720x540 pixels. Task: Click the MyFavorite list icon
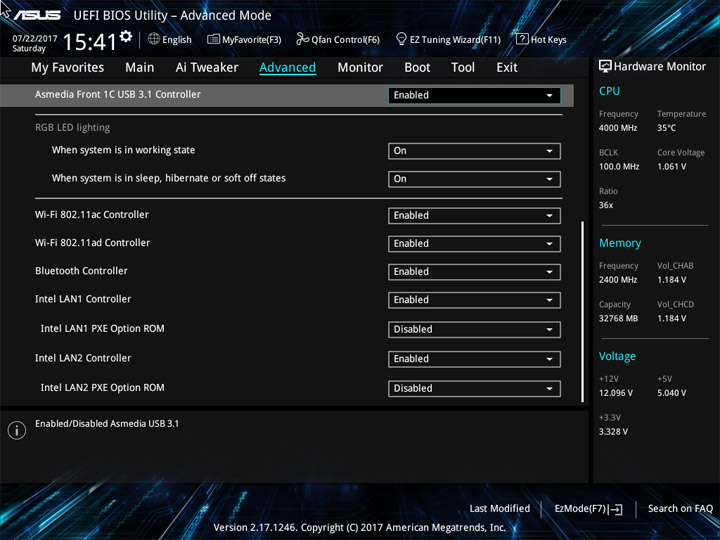[x=213, y=39]
